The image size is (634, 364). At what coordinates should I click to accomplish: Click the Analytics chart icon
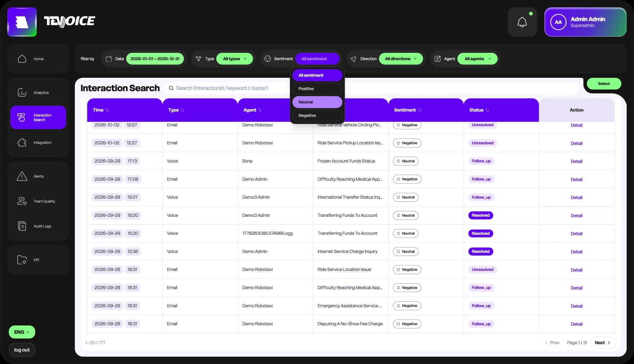pos(22,92)
